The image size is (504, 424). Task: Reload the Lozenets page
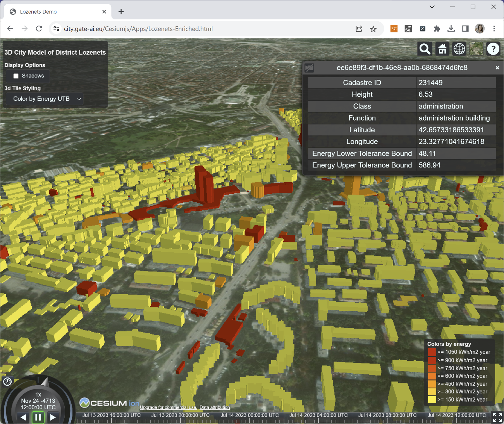pos(39,29)
